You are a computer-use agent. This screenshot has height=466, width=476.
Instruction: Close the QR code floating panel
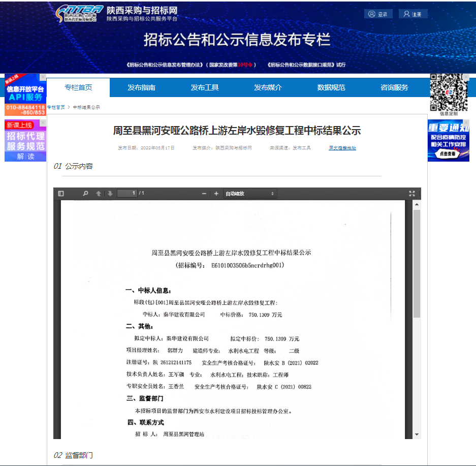[466, 77]
